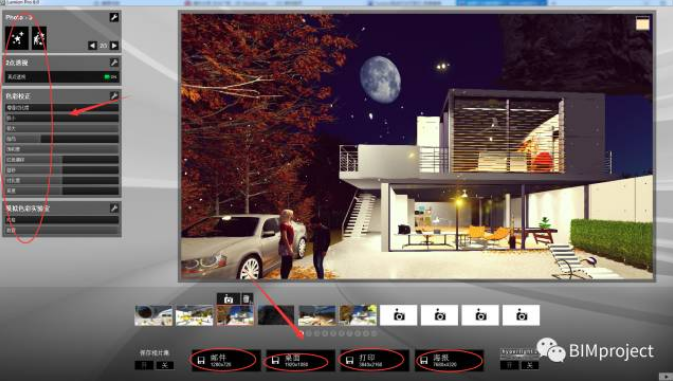This screenshot has width=673, height=381.
Task: Select the fifth photo thumbnail in the strip
Action: tap(317, 316)
